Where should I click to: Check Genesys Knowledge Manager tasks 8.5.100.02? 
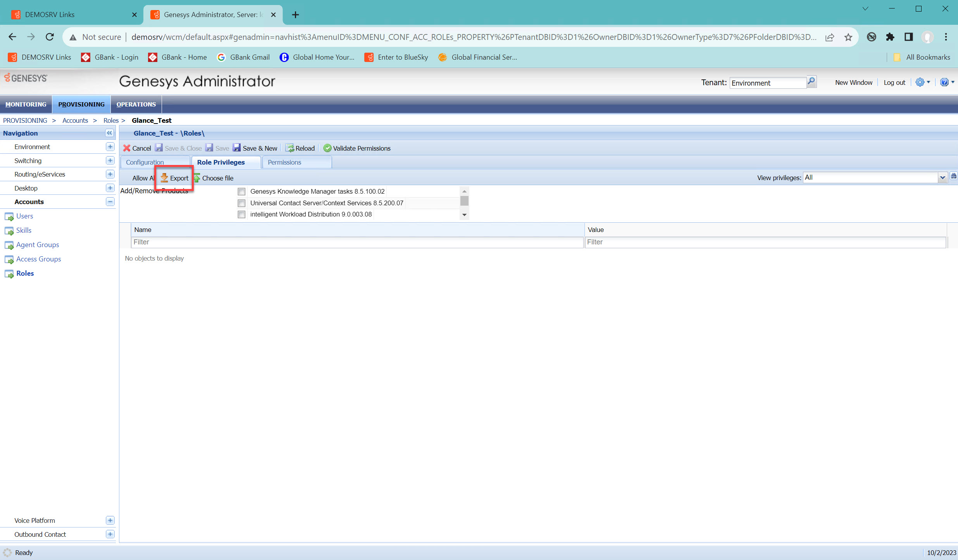(241, 191)
